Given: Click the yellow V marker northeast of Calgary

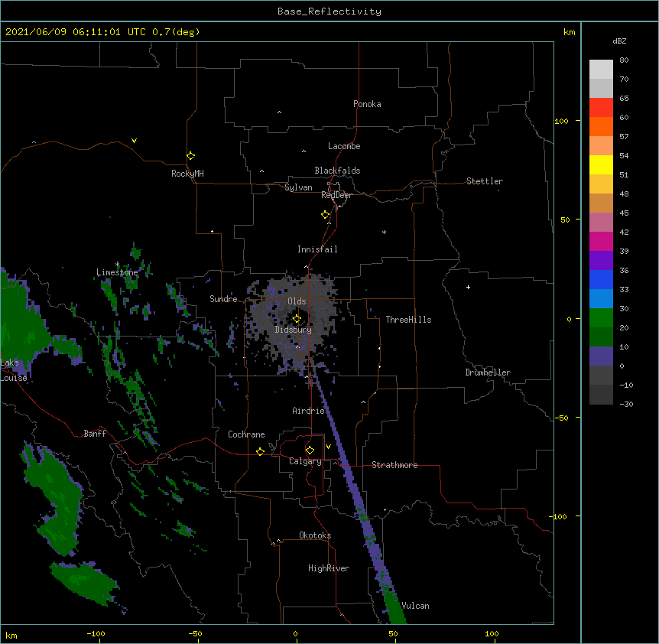Looking at the screenshot, I should point(328,447).
